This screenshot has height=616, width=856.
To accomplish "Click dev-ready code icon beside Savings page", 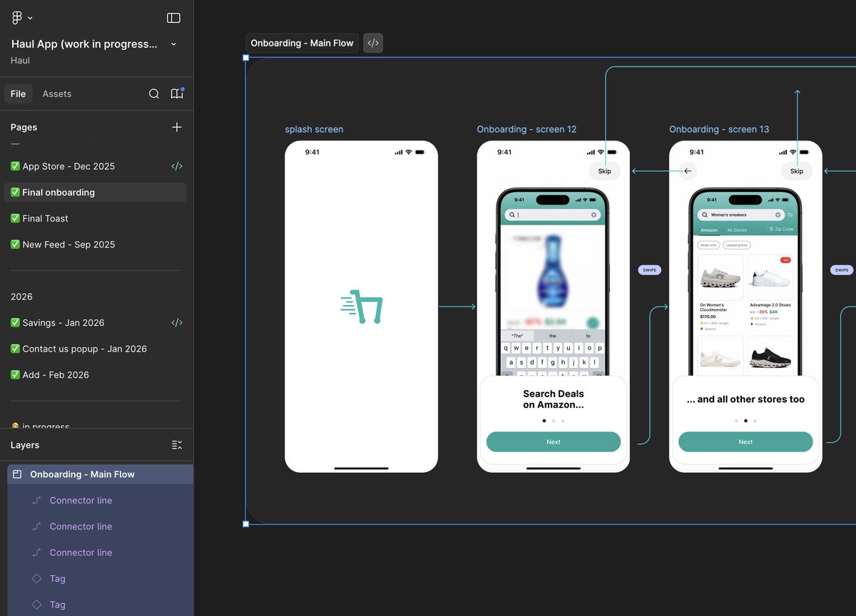I will pyautogui.click(x=177, y=323).
